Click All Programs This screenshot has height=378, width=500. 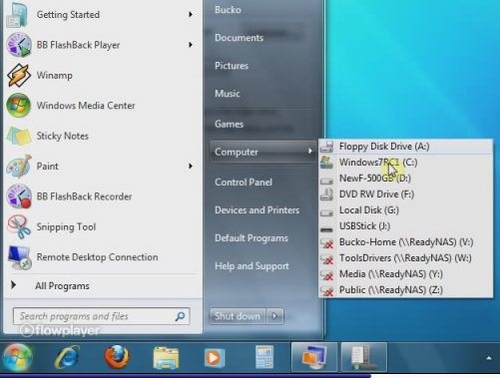coord(62,286)
